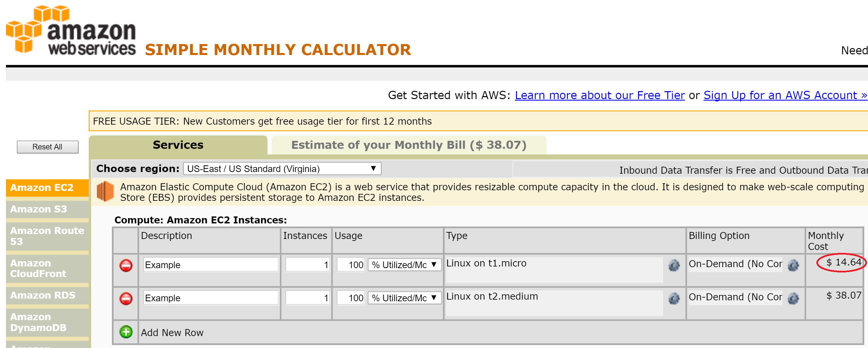
Task: Open Learn more about our Free Tier link
Action: pyautogui.click(x=600, y=95)
